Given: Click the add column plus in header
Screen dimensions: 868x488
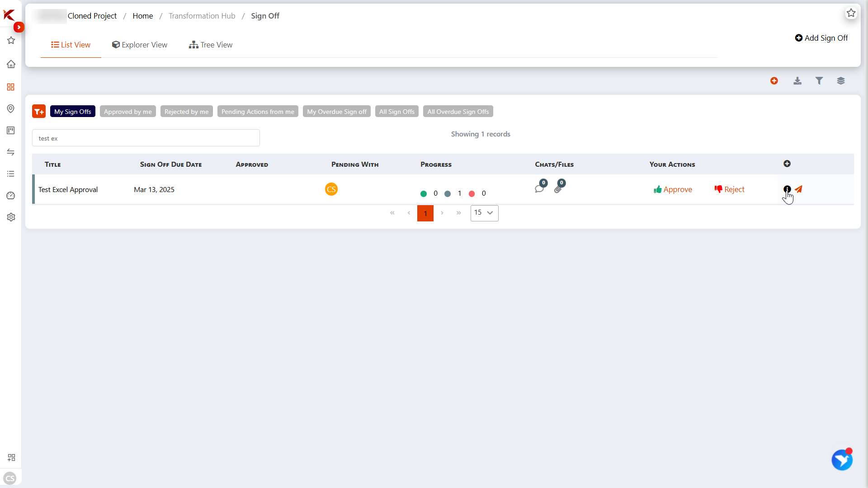Looking at the screenshot, I should point(787,164).
